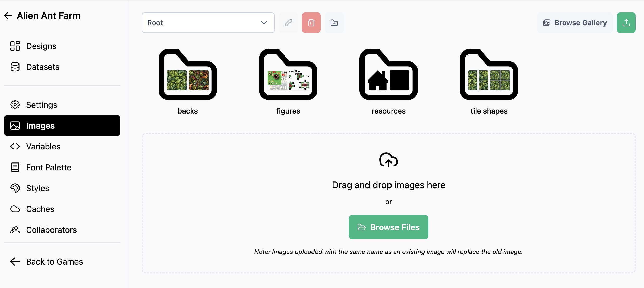Open the Datasets section

(x=43, y=67)
